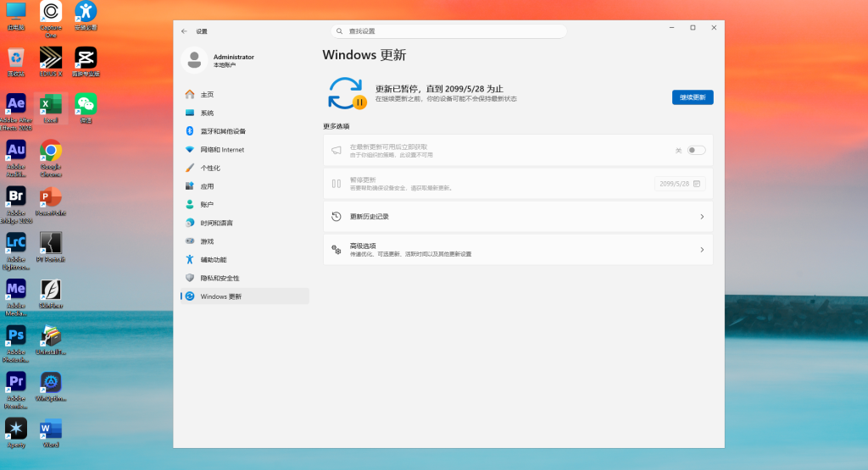Select the Adobe Premiere desktop icon
The height and width of the screenshot is (470, 868).
coord(16,391)
